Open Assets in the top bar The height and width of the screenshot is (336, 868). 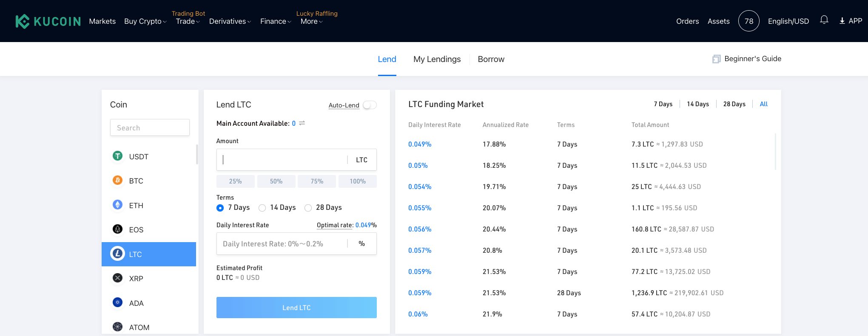719,21
